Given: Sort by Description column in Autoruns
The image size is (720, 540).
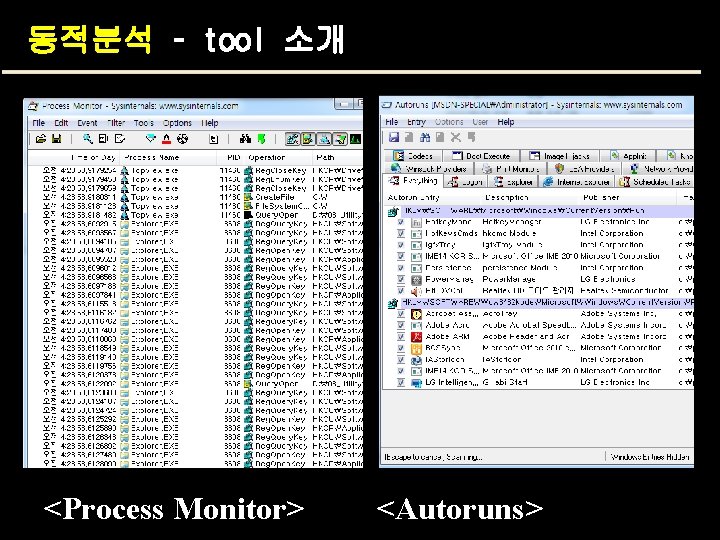Looking at the screenshot, I should click(x=528, y=198).
